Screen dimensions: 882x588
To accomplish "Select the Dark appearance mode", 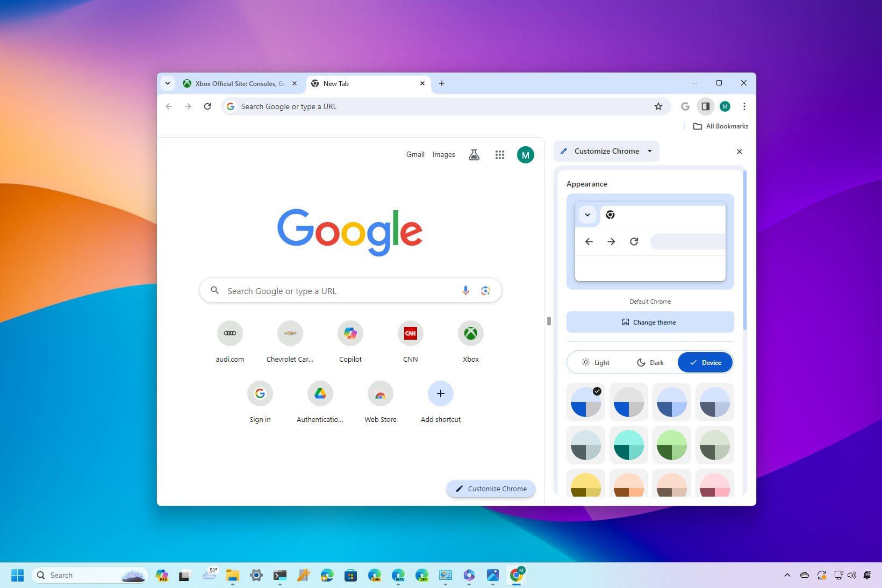I will click(650, 363).
